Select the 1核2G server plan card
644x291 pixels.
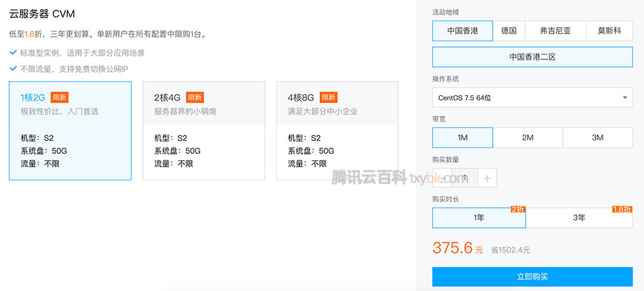[x=70, y=131]
